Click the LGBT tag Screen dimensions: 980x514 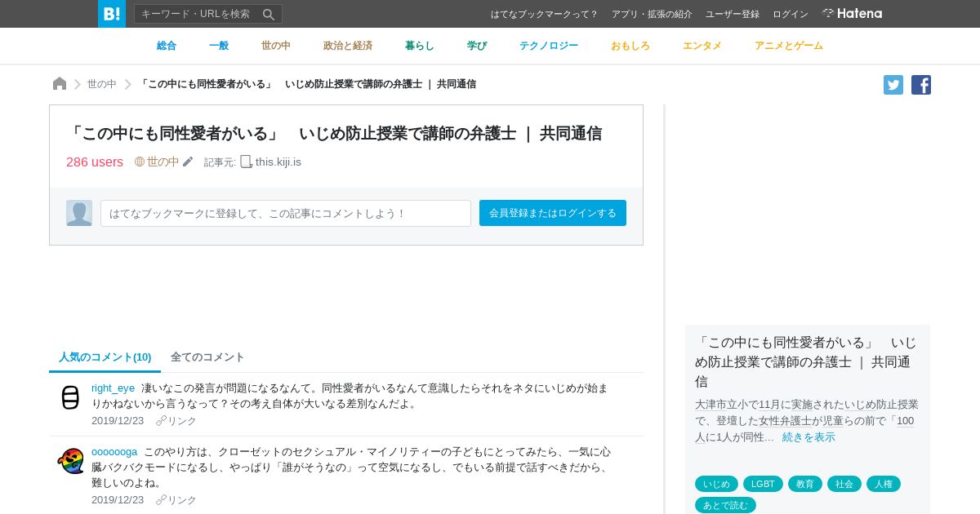(763, 484)
